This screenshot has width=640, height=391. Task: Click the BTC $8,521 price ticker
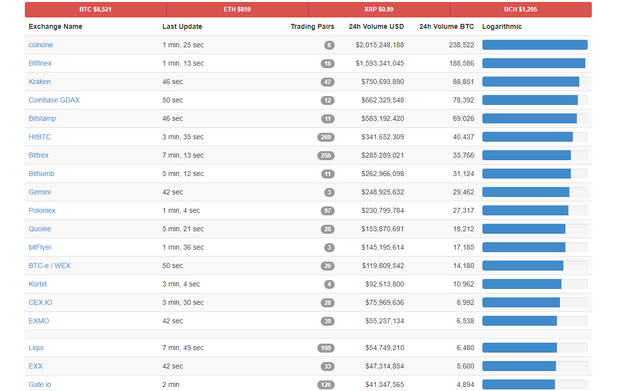[96, 9]
